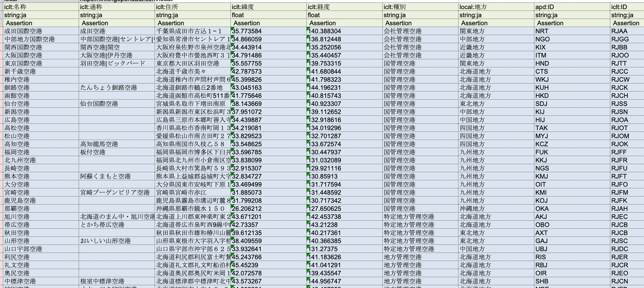Select the address cell 東京都大田区羽田空港

click(193, 63)
